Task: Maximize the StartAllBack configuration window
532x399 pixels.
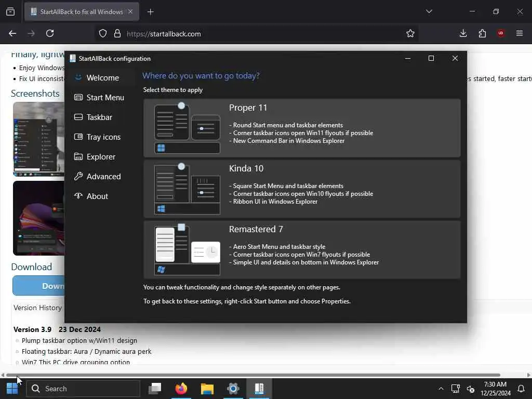Action: point(431,58)
